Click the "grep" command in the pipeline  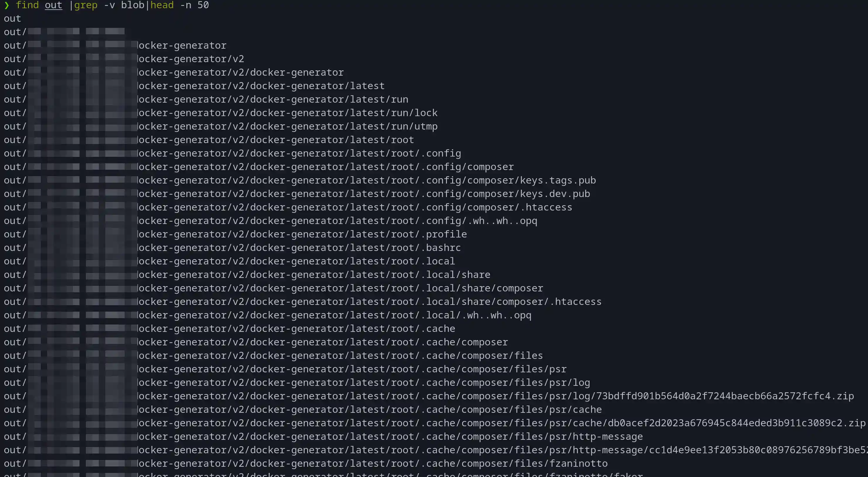[x=86, y=5]
